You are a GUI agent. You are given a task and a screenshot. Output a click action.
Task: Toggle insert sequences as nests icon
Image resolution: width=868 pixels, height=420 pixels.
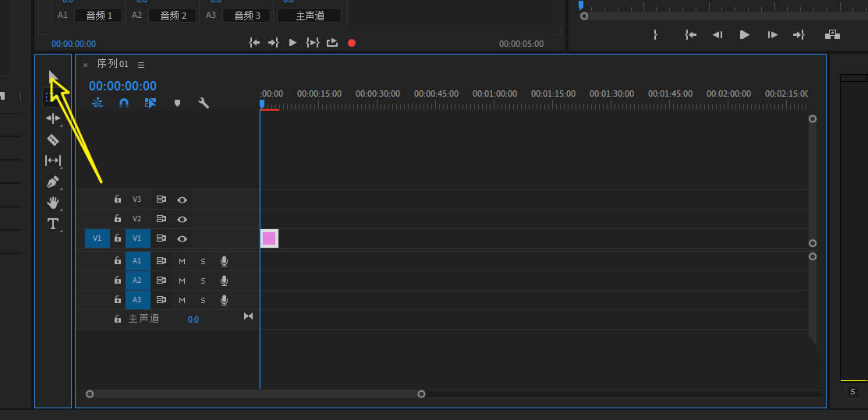pos(97,103)
